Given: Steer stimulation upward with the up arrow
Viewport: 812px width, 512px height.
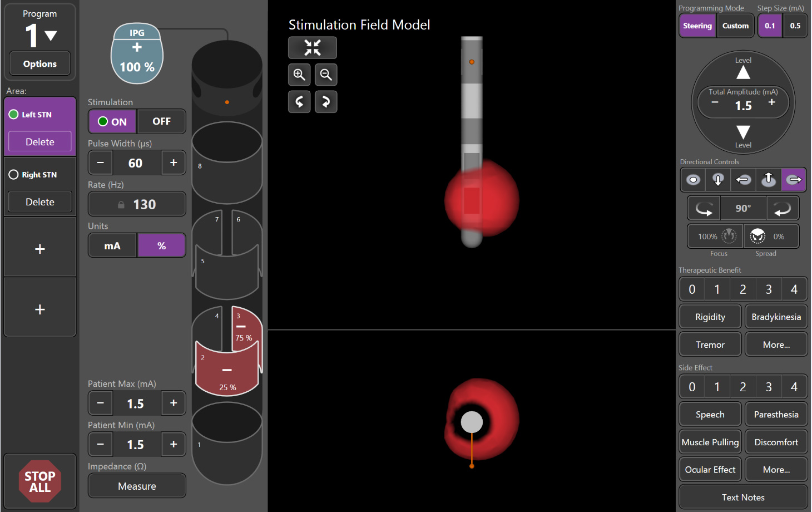Looking at the screenshot, I should 768,180.
